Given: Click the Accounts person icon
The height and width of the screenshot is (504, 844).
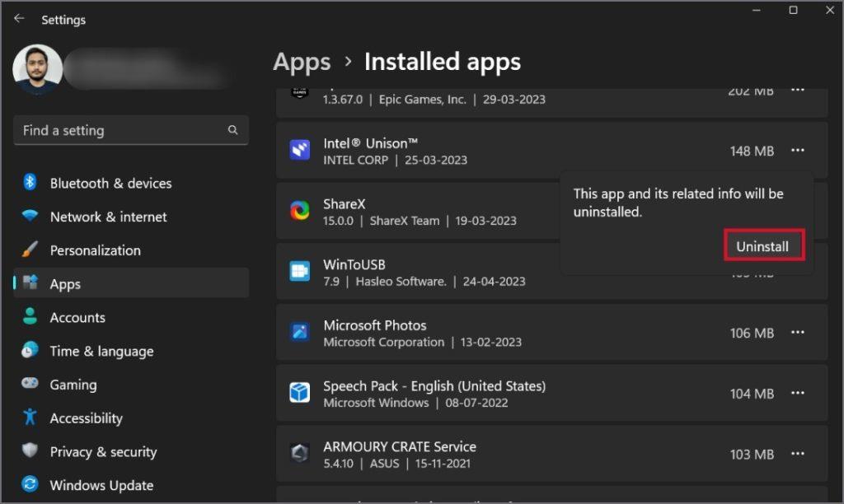Looking at the screenshot, I should pos(30,316).
